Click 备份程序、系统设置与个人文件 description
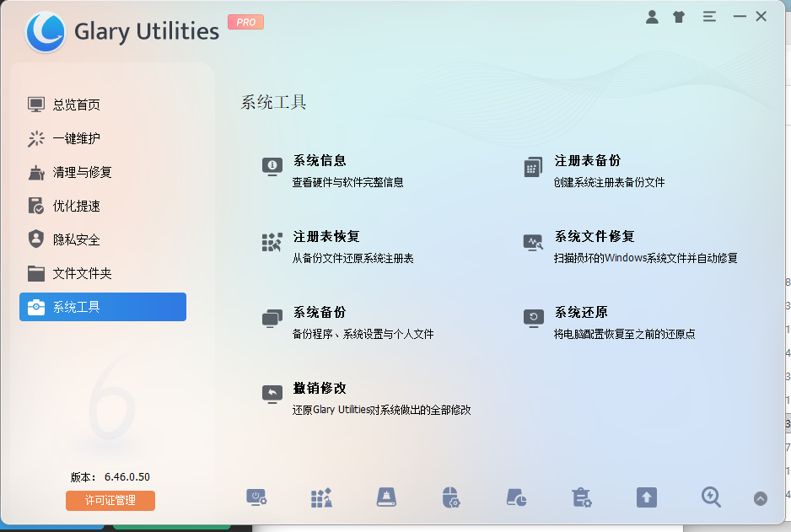 click(x=363, y=335)
